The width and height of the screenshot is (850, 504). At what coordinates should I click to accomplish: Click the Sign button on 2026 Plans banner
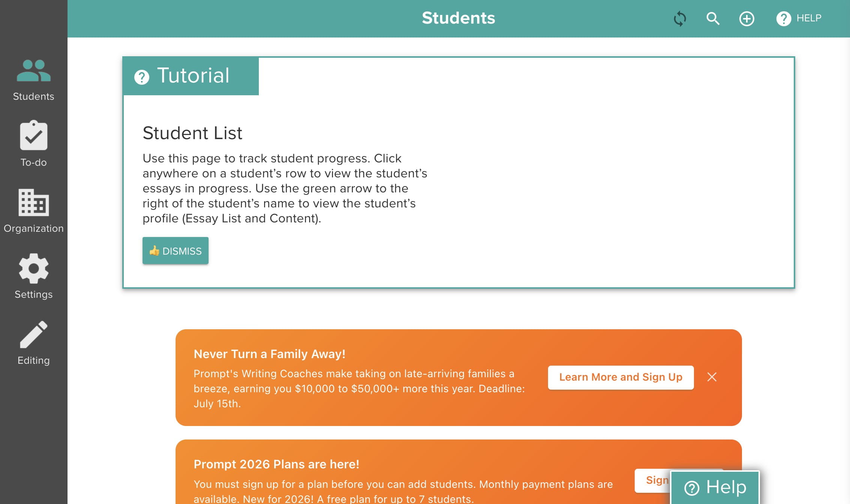point(653,480)
